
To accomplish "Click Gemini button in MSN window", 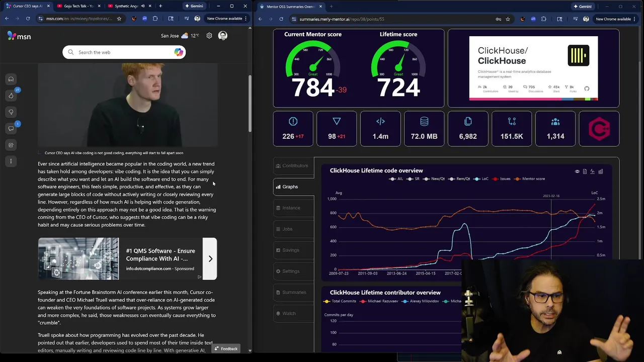I will click(194, 6).
